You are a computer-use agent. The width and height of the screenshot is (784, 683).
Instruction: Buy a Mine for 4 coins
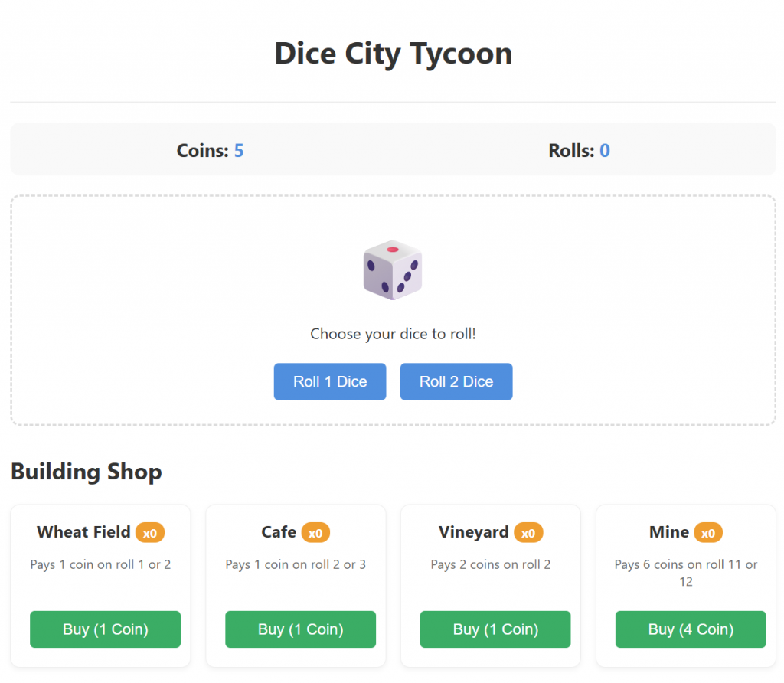691,629
